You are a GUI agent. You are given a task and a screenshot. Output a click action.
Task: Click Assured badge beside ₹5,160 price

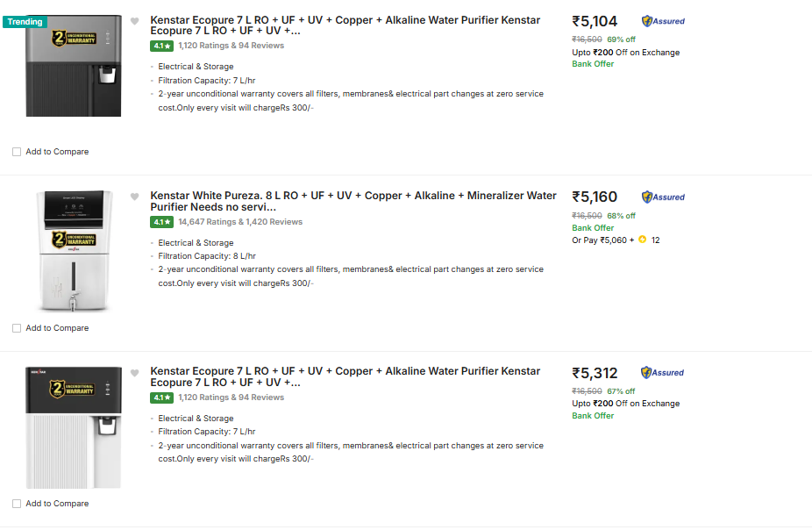pos(663,197)
